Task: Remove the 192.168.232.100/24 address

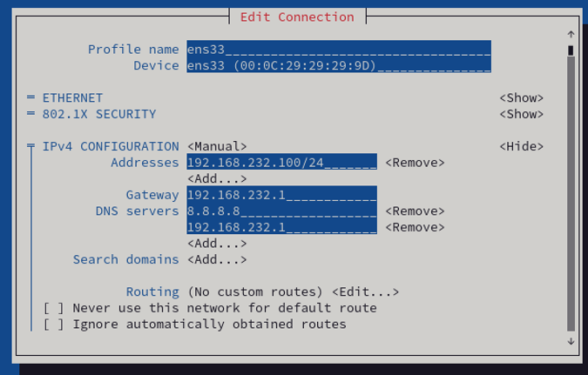Action: point(415,163)
